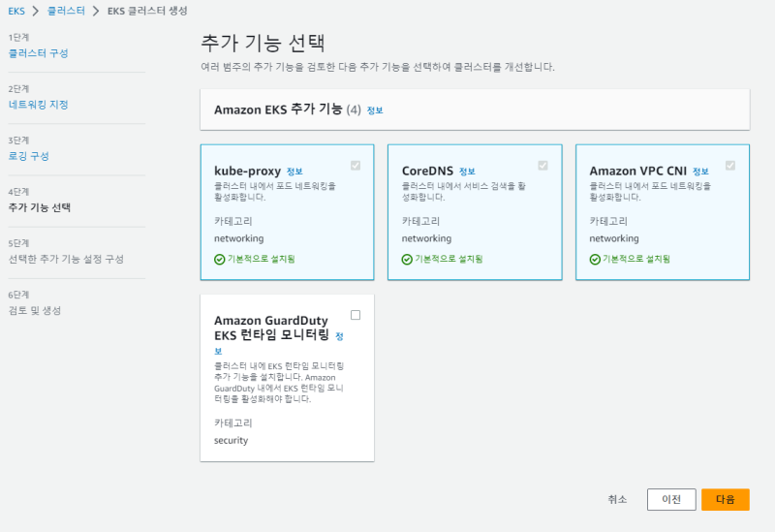The image size is (775, 532).
Task: Open 정보 link next to kube-proxy
Action: click(294, 172)
